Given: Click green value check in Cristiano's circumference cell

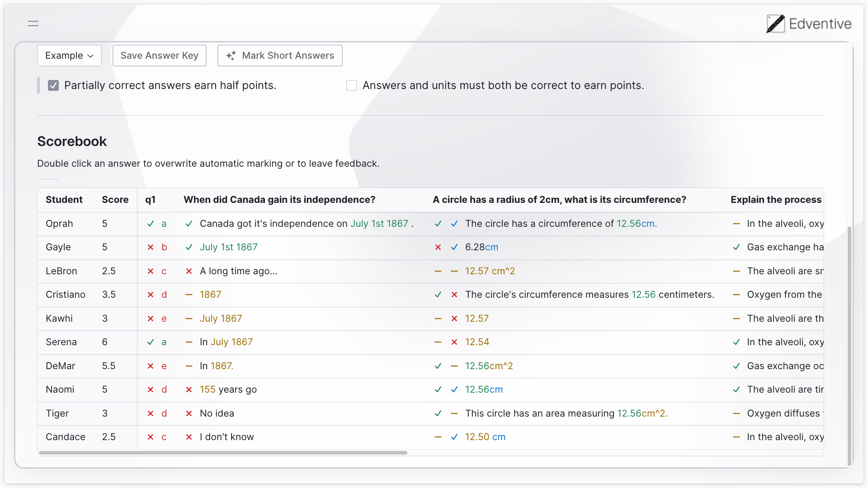Looking at the screenshot, I should pyautogui.click(x=438, y=295).
